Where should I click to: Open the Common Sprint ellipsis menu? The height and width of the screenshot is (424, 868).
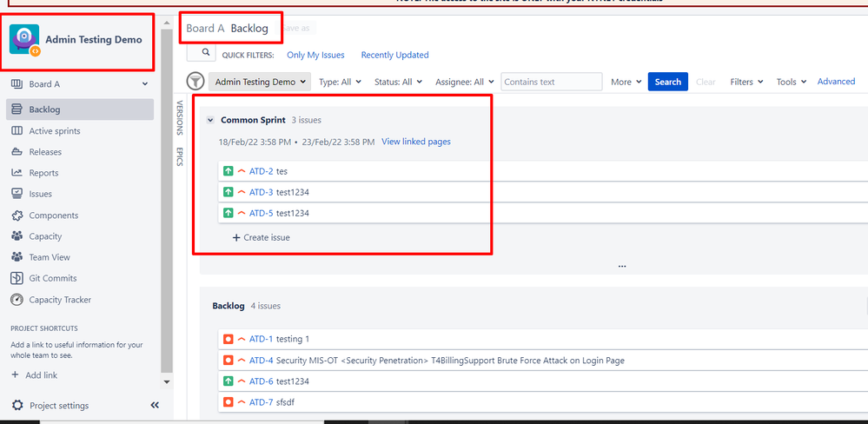(622, 266)
